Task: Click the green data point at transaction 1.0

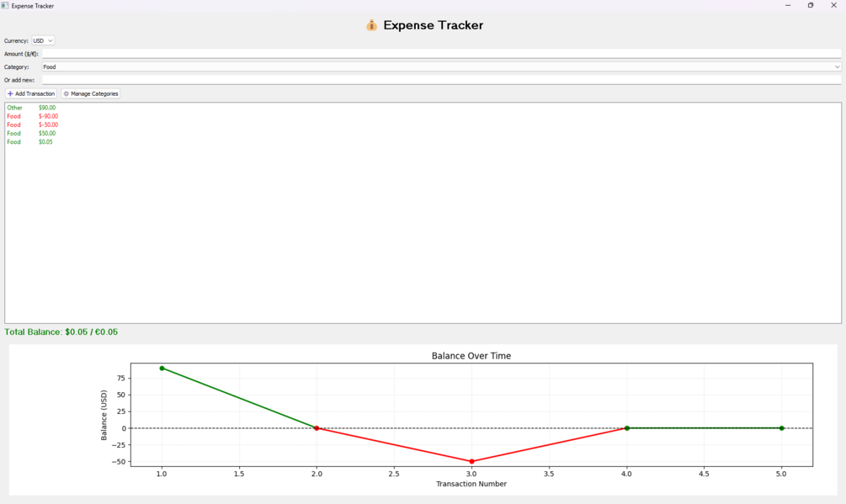Action: pyautogui.click(x=162, y=369)
